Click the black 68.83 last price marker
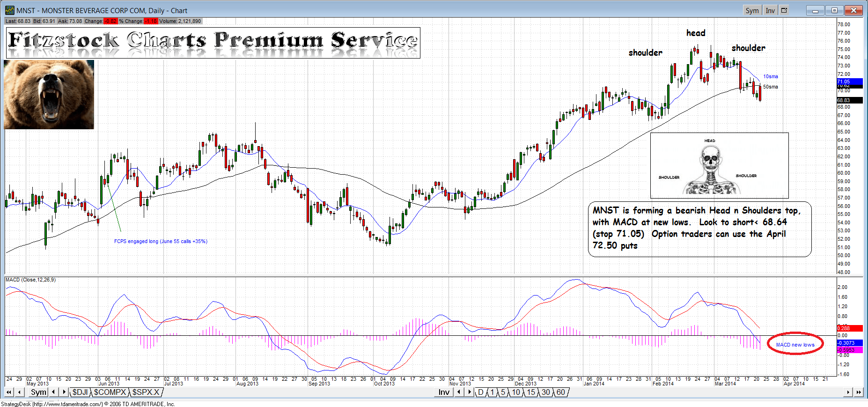868x407 pixels. tap(849, 100)
